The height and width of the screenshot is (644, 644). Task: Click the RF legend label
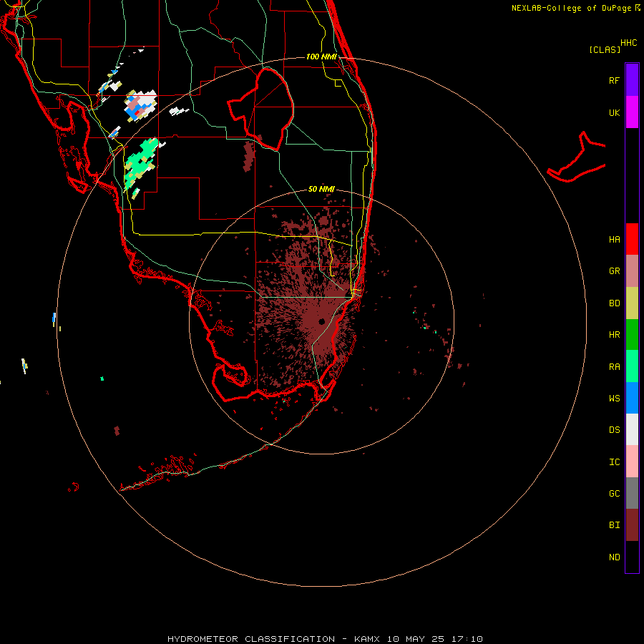coord(614,80)
